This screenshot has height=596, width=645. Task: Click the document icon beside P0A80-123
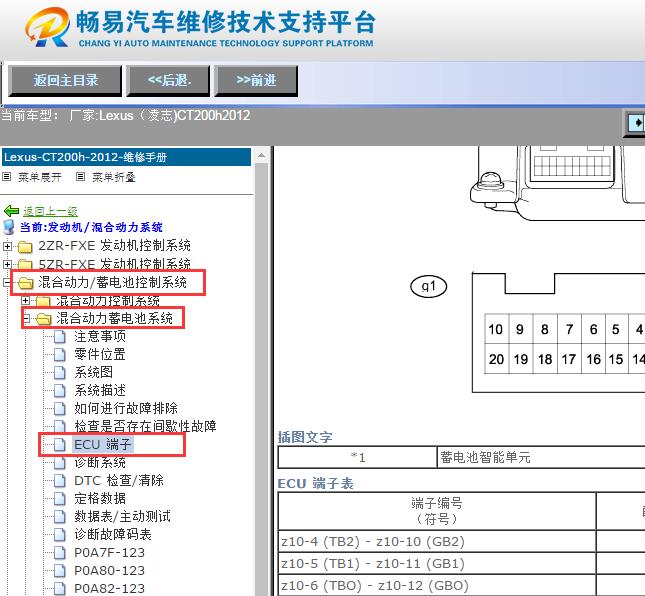point(60,571)
